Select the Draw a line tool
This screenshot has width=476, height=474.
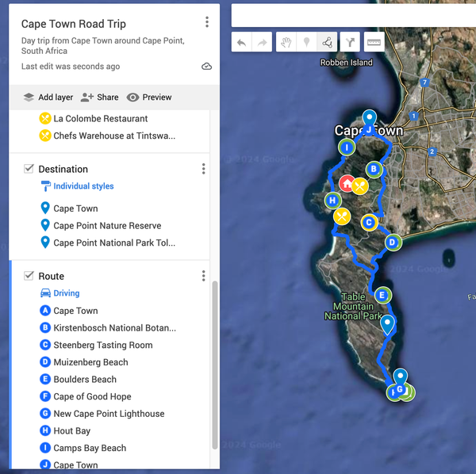tap(327, 42)
